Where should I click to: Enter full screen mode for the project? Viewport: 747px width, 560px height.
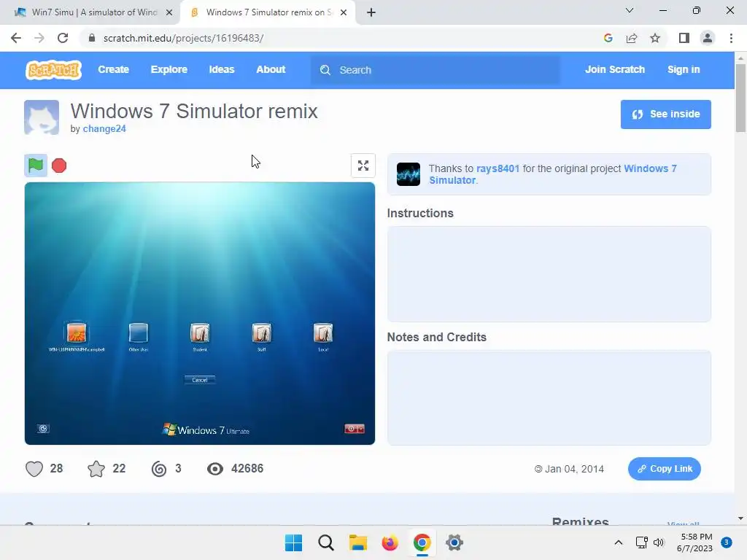pyautogui.click(x=363, y=166)
